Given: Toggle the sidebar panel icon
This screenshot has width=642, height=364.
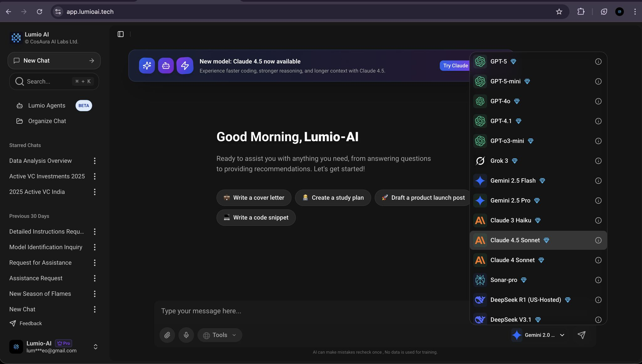Looking at the screenshot, I should pyautogui.click(x=121, y=34).
